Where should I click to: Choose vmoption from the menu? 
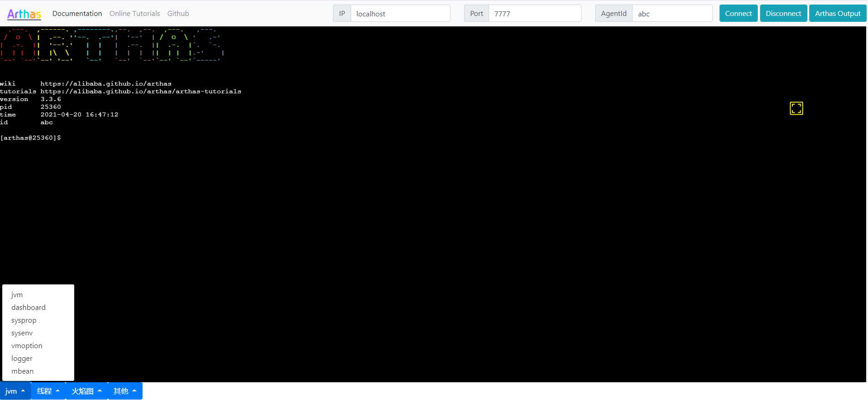pos(38,346)
